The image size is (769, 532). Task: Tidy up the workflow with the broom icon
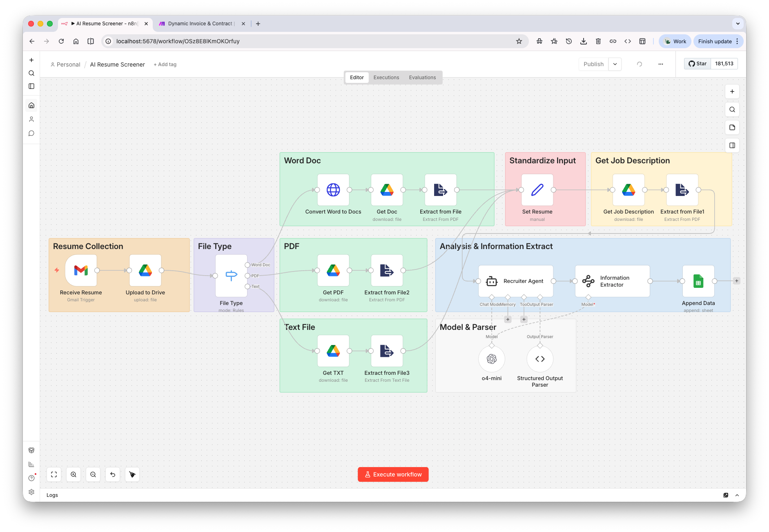[x=132, y=474]
